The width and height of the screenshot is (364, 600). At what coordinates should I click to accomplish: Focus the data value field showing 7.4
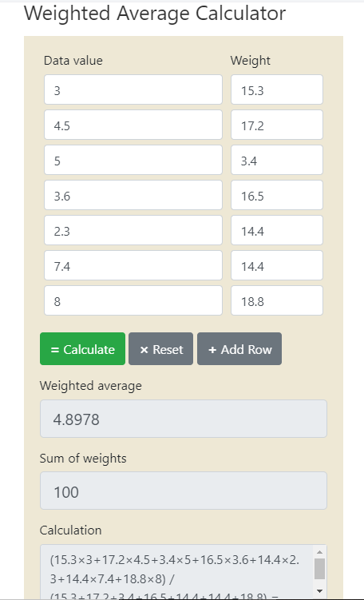tap(133, 265)
